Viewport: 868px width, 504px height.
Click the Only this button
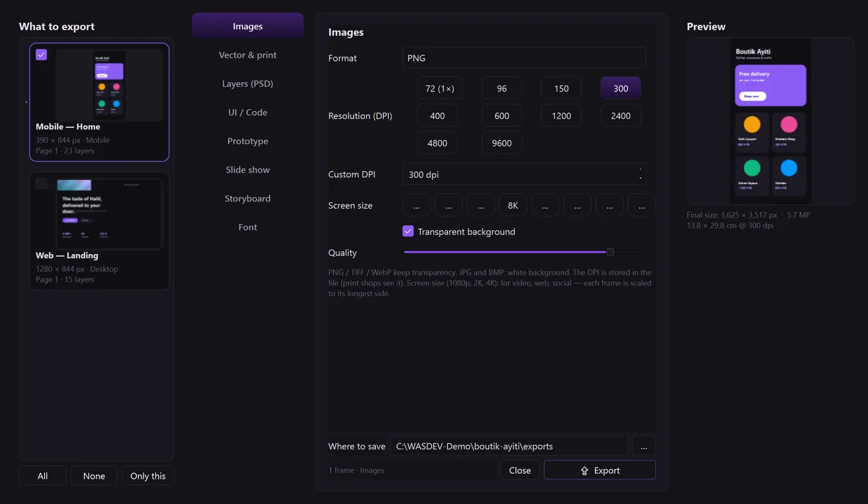(x=148, y=475)
